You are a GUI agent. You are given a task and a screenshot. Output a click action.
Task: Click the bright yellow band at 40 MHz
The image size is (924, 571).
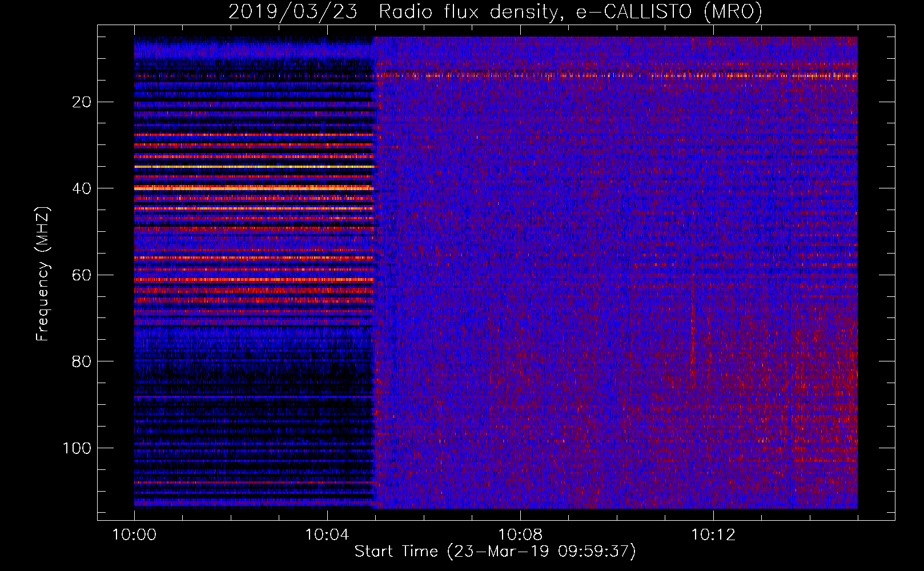click(254, 187)
